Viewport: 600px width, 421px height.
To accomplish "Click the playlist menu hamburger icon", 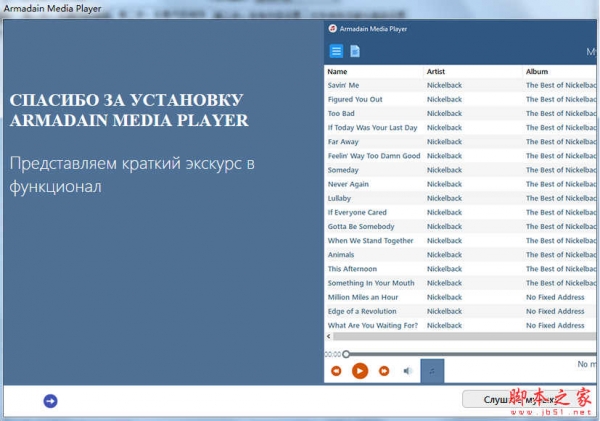I will [x=336, y=51].
